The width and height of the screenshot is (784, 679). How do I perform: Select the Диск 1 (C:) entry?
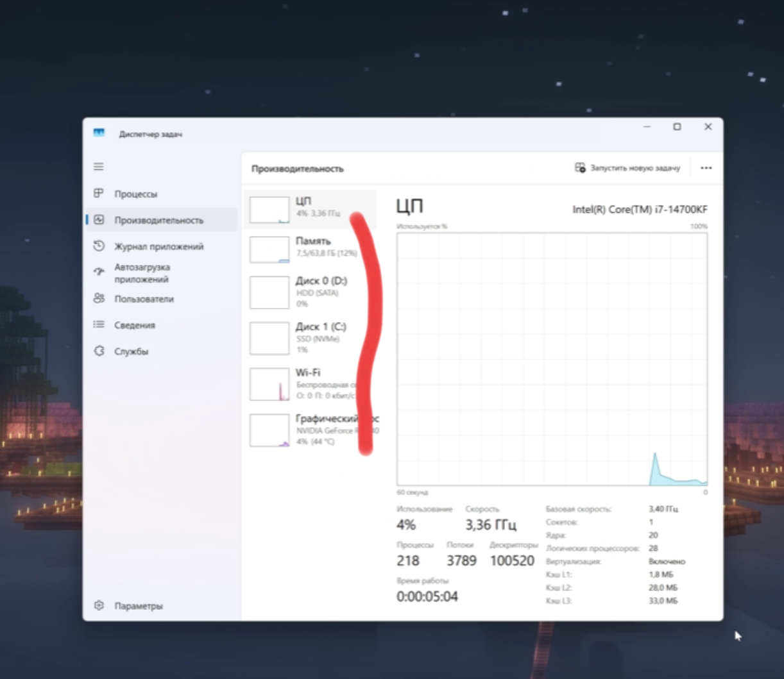311,339
